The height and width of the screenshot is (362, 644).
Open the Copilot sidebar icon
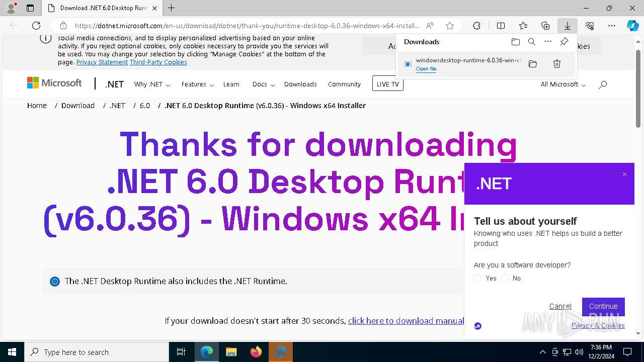click(x=633, y=26)
